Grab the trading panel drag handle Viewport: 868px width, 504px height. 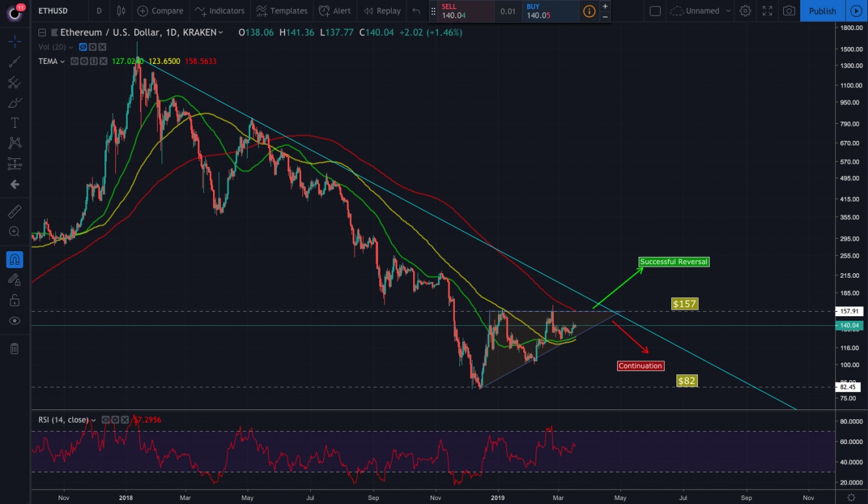(x=433, y=11)
